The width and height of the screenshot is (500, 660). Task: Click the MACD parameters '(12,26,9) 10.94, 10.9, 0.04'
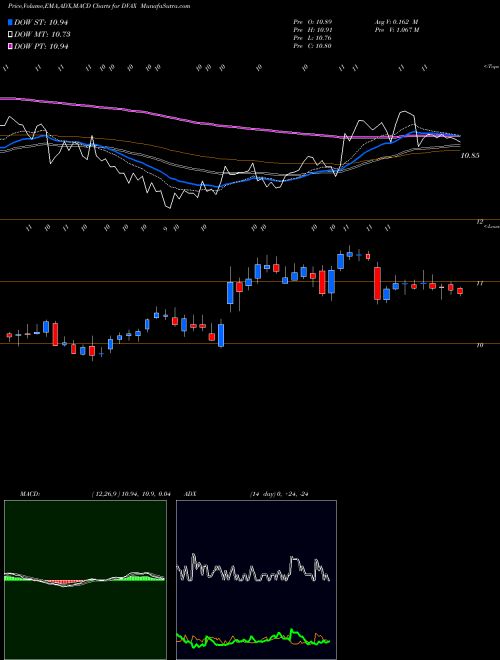pos(130,494)
